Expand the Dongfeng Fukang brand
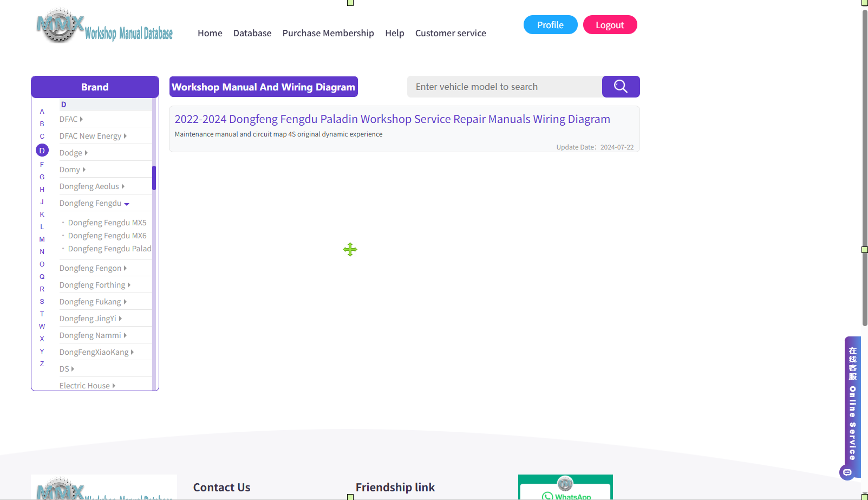 93,302
